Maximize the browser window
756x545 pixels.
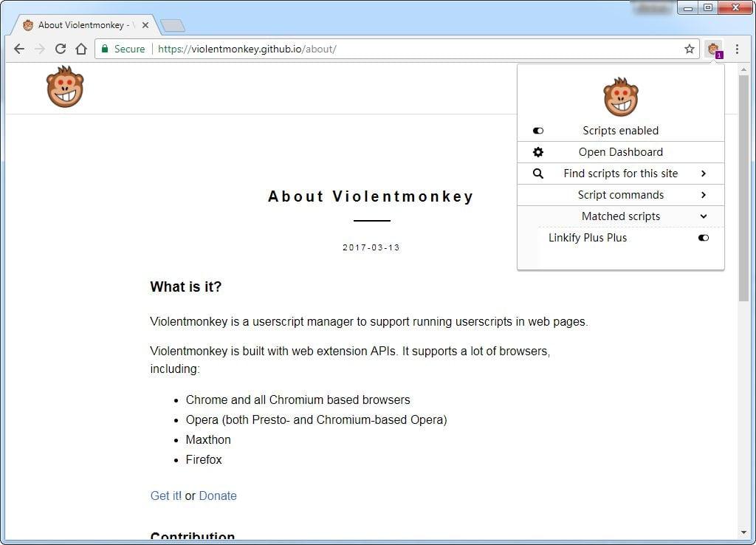708,7
